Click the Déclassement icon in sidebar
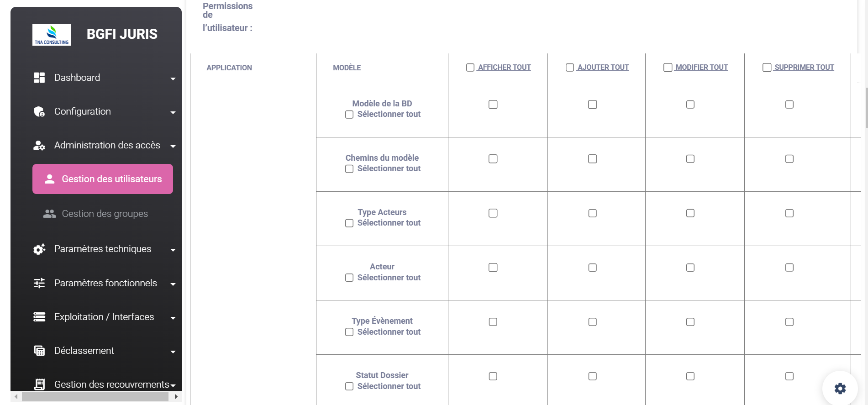 coord(39,351)
